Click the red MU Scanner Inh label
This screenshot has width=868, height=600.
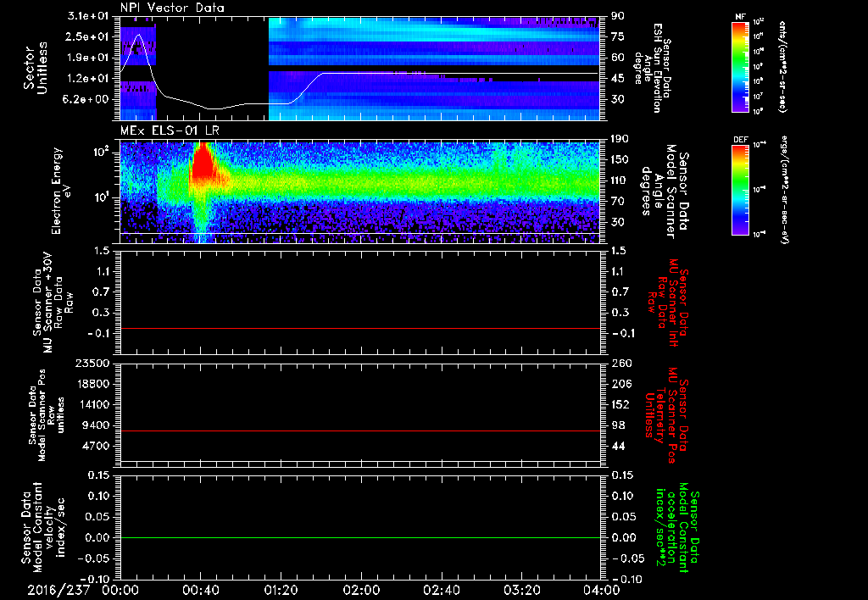[668, 303]
